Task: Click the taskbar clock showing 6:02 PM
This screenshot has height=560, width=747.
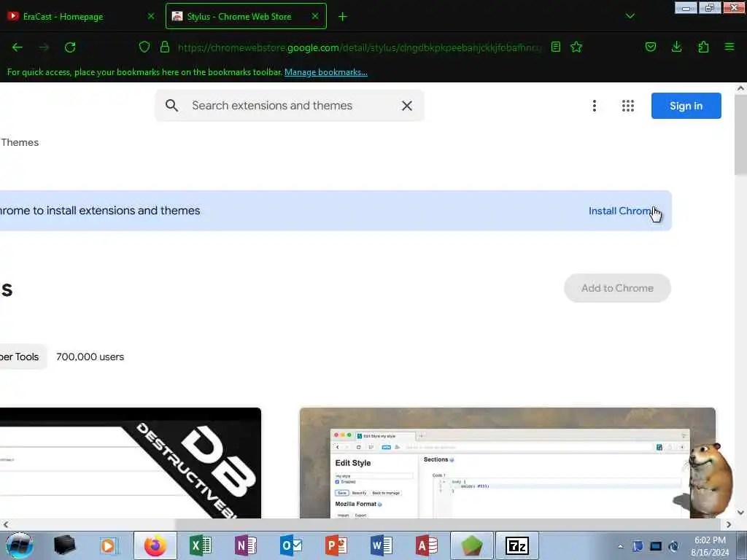Action: point(710,545)
